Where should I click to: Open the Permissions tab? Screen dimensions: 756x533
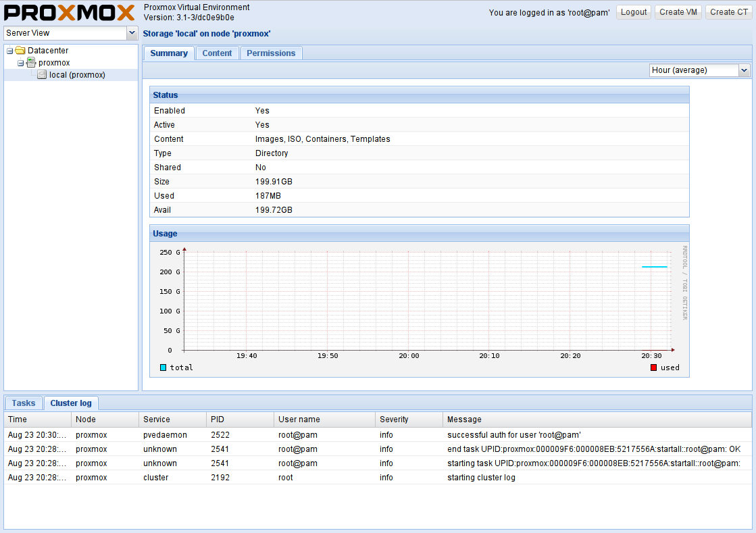271,53
